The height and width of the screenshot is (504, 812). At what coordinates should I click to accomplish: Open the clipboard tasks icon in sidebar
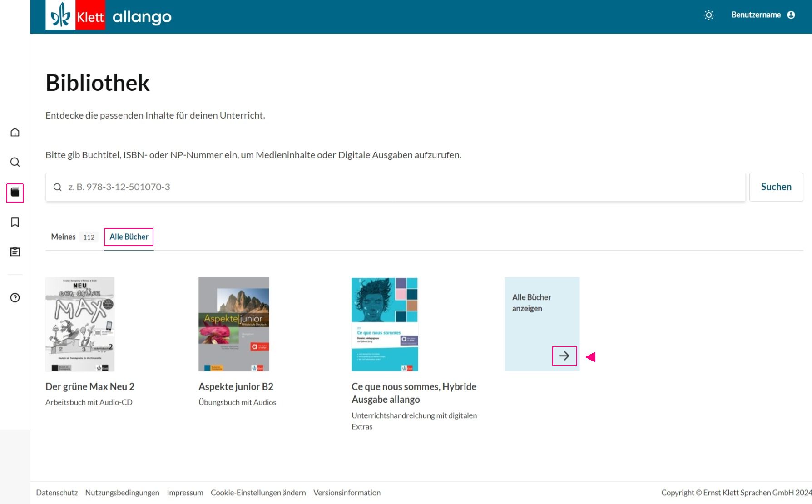[x=15, y=252]
